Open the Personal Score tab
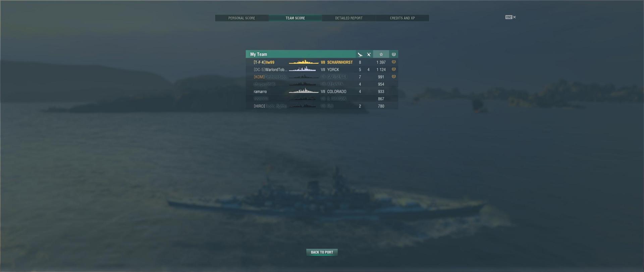The height and width of the screenshot is (272, 644). pos(241,18)
